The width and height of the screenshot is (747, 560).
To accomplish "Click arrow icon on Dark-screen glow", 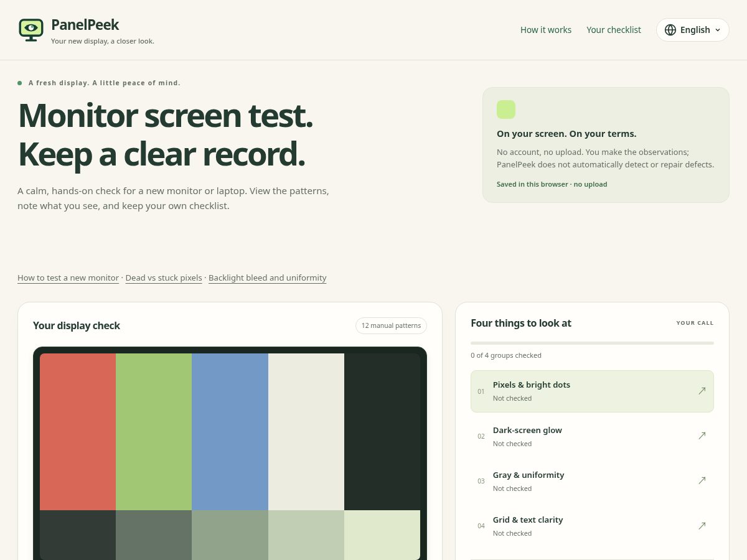I will click(702, 436).
